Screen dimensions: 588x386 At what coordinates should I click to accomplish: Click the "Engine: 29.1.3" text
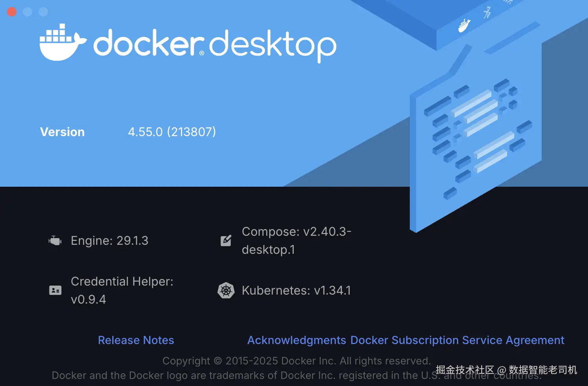click(x=110, y=240)
